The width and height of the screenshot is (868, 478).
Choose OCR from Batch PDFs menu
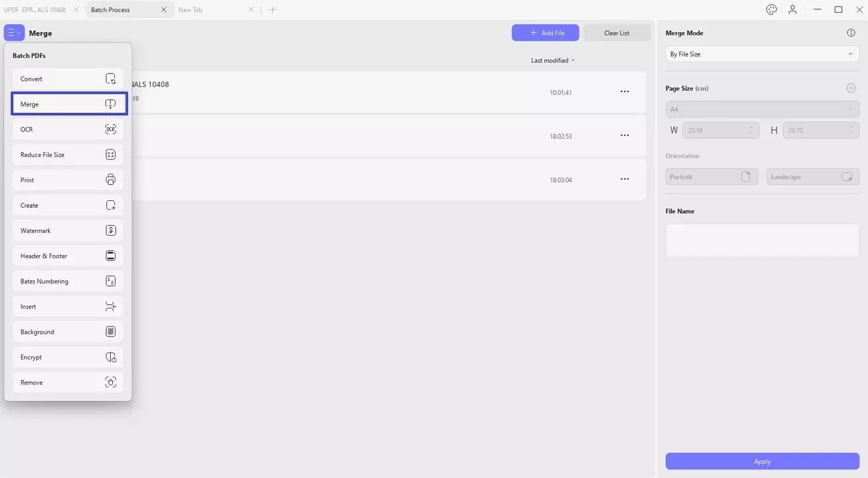67,130
